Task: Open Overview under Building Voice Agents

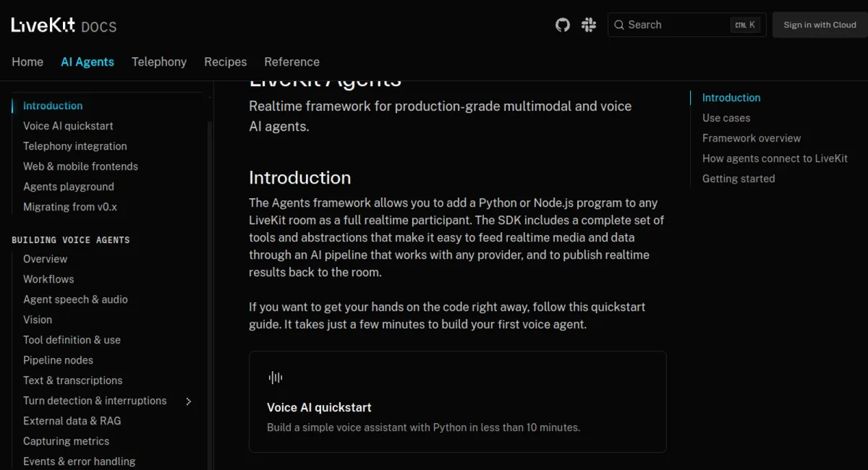Action: click(45, 259)
